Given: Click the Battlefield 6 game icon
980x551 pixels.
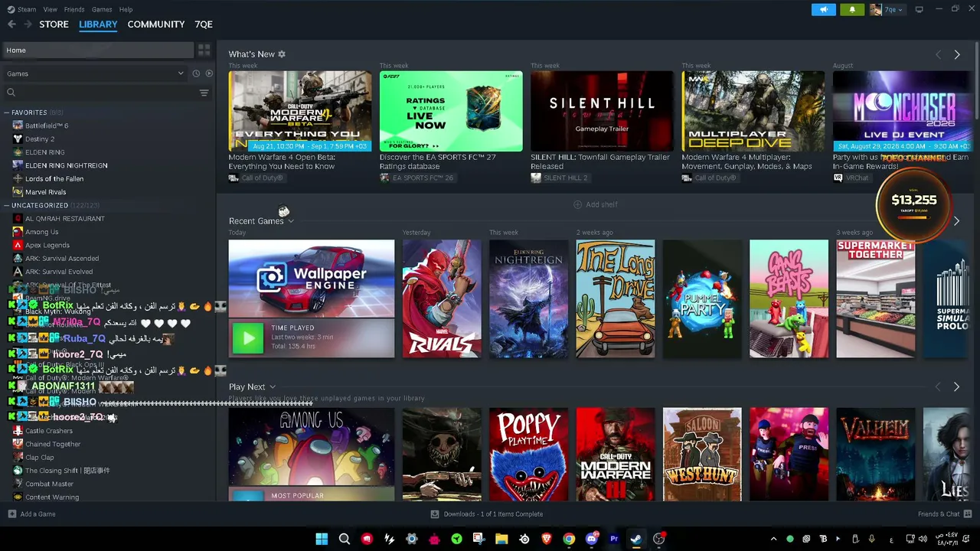Looking at the screenshot, I should coord(18,126).
